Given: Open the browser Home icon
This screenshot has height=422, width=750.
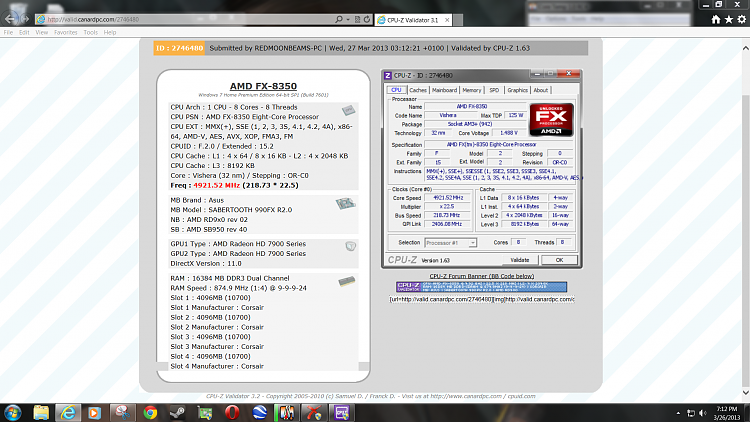Looking at the screenshot, I should [x=716, y=20].
